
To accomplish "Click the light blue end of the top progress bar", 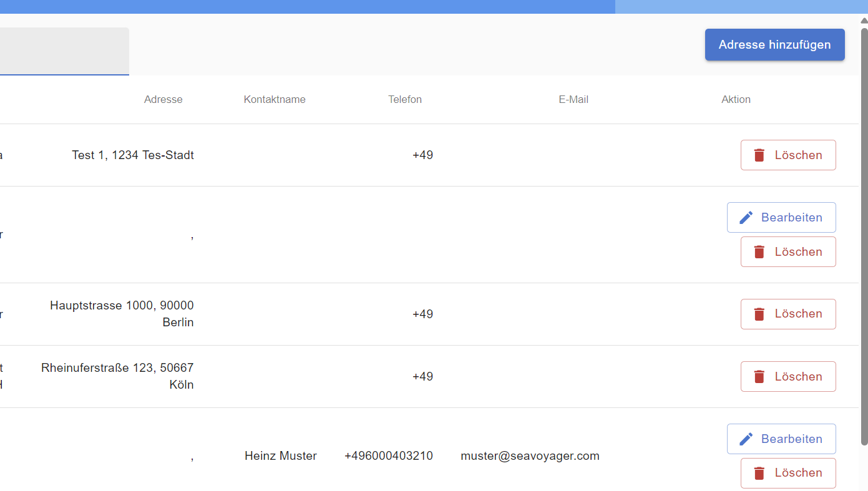I will [741, 6].
